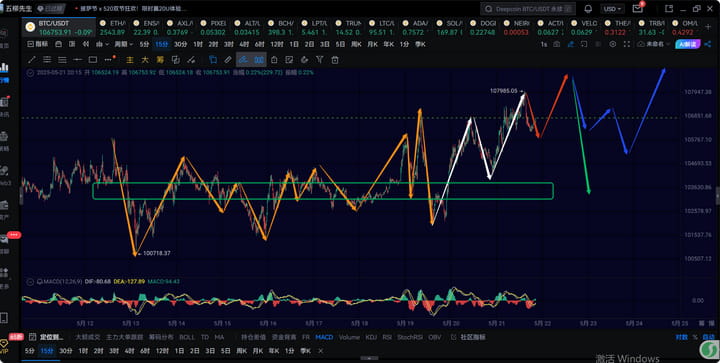Click the columns layout highlighted icon
This screenshot has width=720, height=363.
point(259,60)
